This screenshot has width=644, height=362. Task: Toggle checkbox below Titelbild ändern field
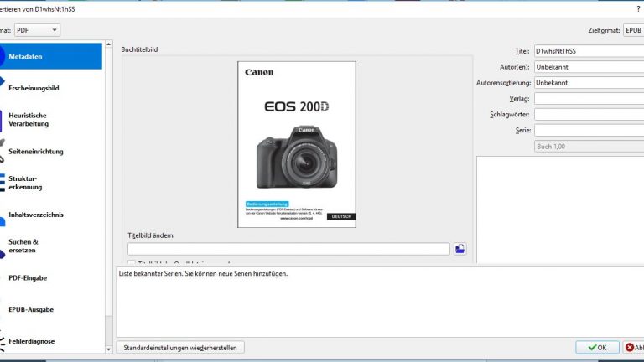pos(132,263)
